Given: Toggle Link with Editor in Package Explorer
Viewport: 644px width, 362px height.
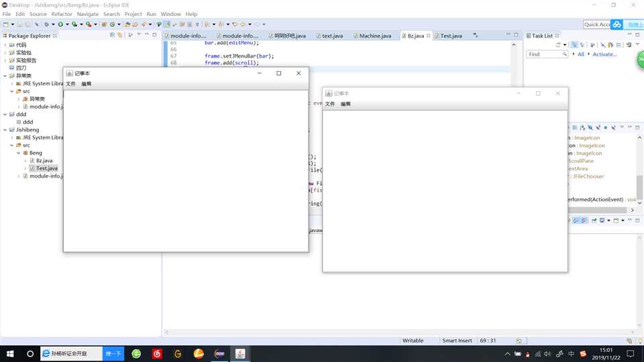Looking at the screenshot, I should click(119, 35).
